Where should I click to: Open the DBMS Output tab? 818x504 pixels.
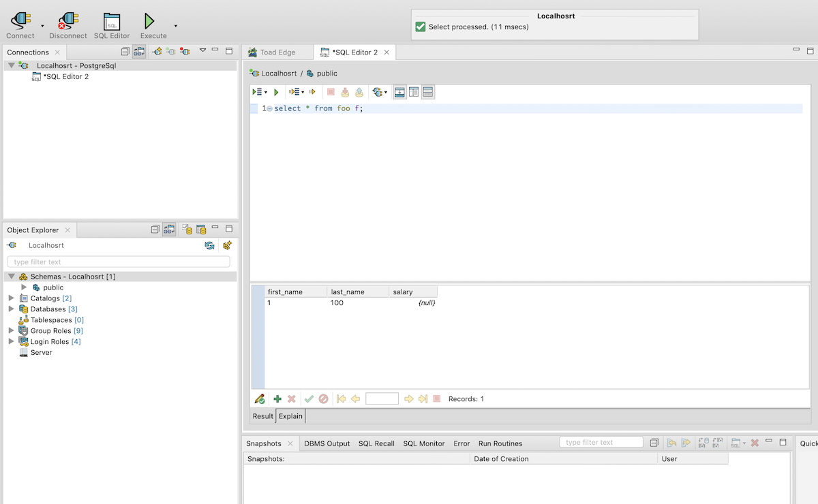tap(327, 443)
